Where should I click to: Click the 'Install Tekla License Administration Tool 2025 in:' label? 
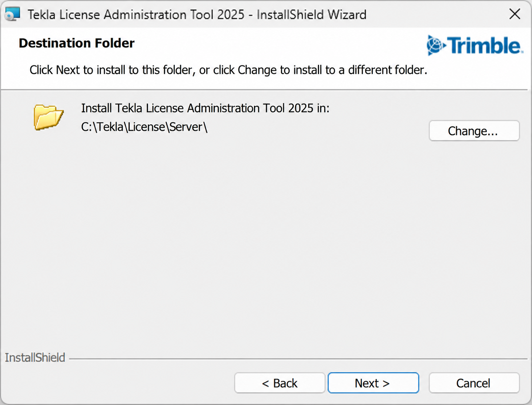[x=205, y=108]
